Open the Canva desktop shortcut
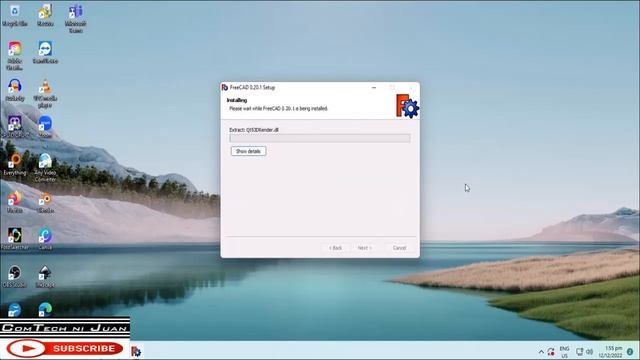Screen dimensions: 640x360 pos(45,239)
